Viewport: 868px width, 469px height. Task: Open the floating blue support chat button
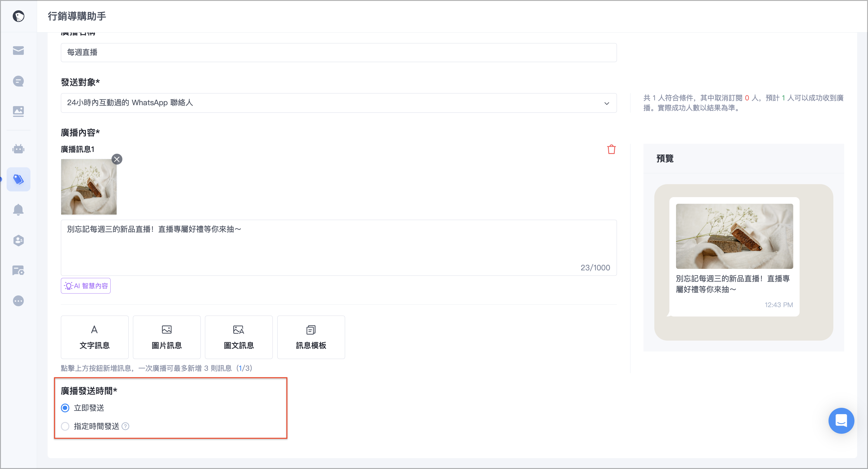coord(841,420)
